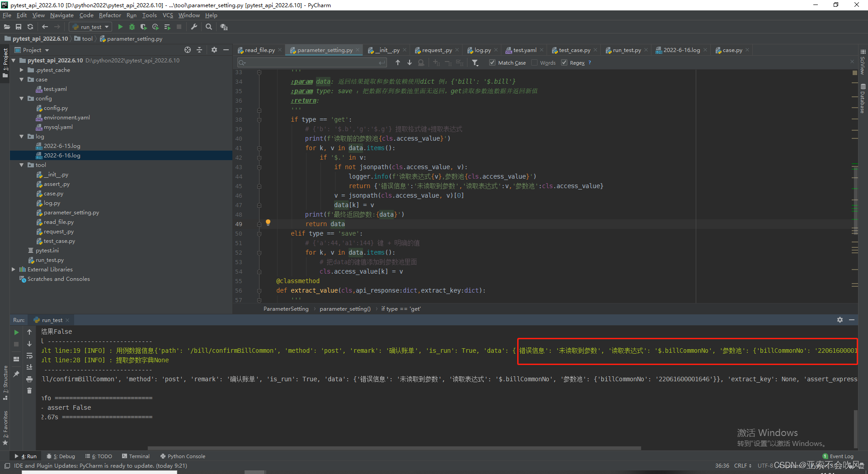
Task: Open the VCS menu
Action: [x=168, y=15]
